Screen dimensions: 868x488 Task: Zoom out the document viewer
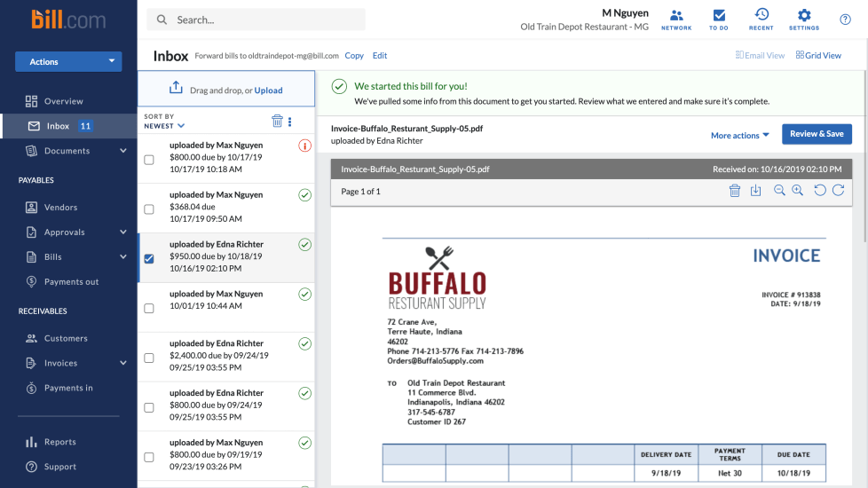[x=779, y=191]
